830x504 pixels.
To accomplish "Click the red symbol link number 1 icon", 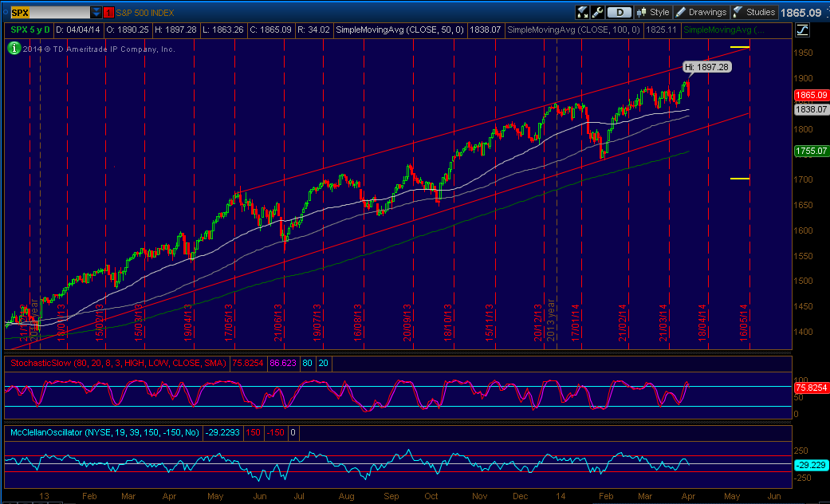I will click(108, 12).
